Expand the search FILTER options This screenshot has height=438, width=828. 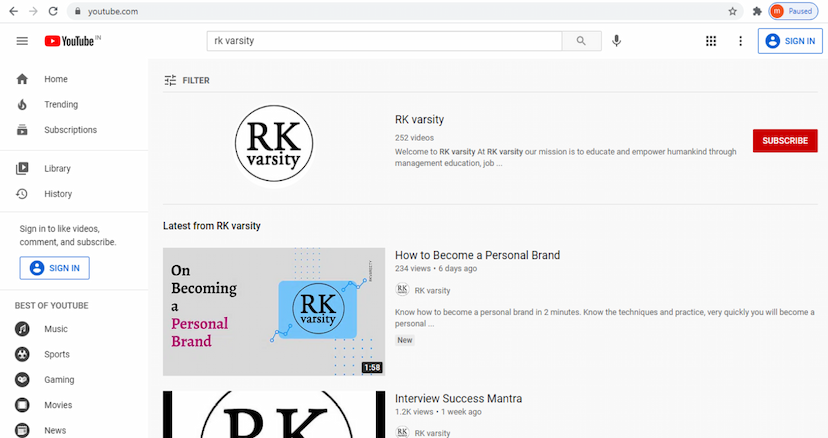point(187,80)
